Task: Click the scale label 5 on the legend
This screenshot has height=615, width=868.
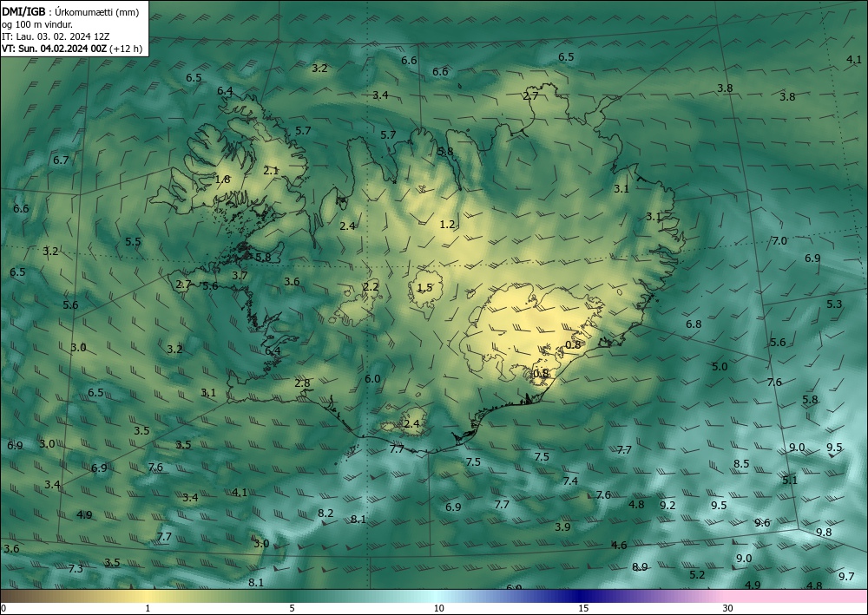Action: tap(292, 608)
